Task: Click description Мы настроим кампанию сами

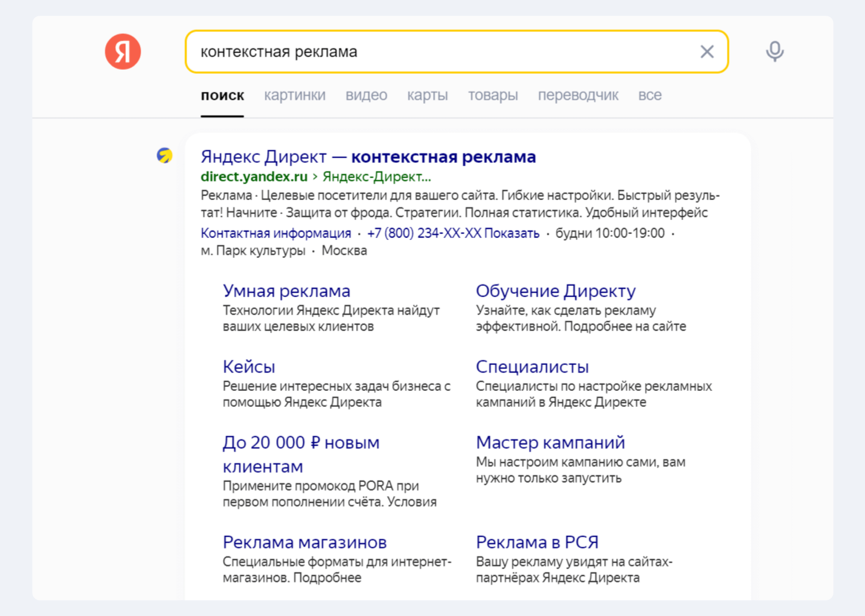Action: pyautogui.click(x=580, y=470)
